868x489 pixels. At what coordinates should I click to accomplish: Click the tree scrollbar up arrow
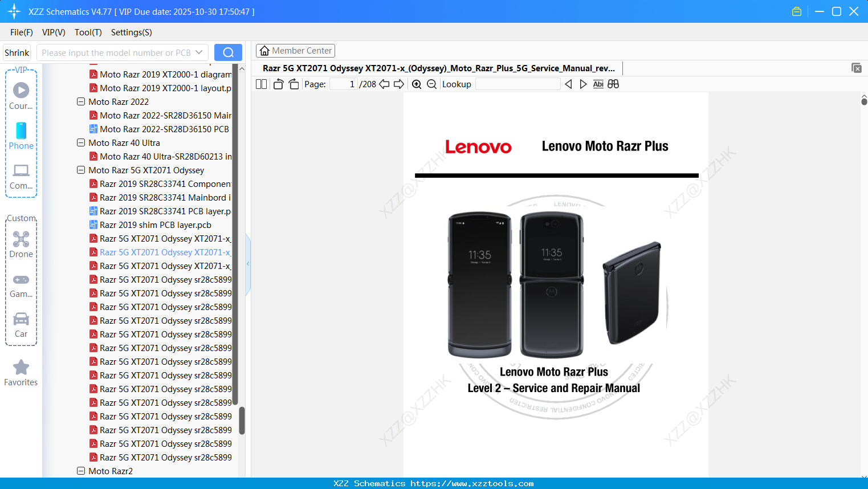click(x=242, y=68)
